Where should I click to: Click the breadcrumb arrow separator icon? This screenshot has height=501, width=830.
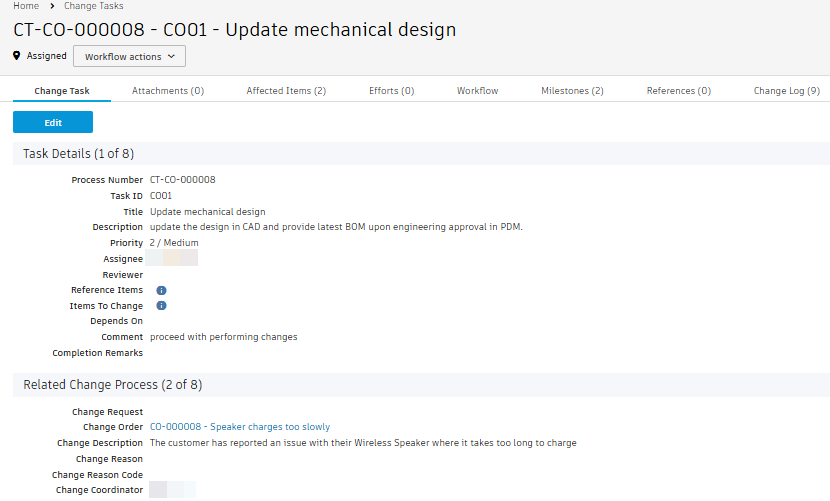52,6
